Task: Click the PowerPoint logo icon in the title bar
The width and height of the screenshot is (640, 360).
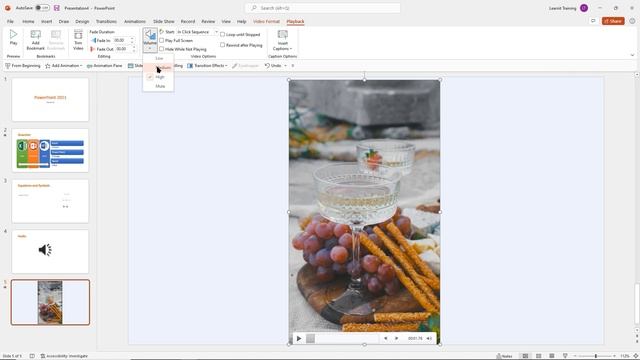Action: [7, 8]
